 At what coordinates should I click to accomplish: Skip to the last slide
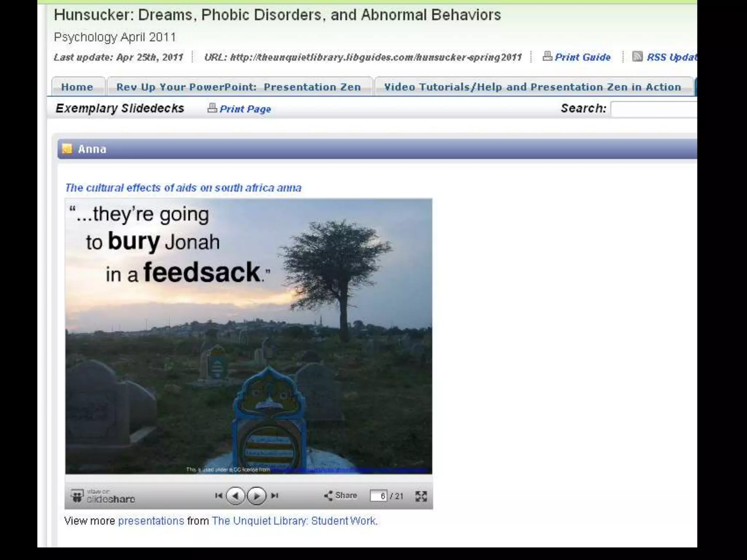275,495
